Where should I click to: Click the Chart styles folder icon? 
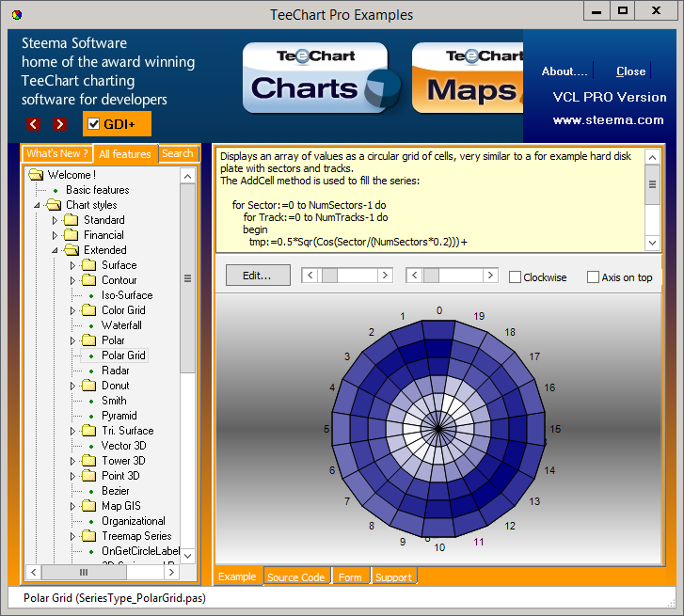pyautogui.click(x=54, y=204)
